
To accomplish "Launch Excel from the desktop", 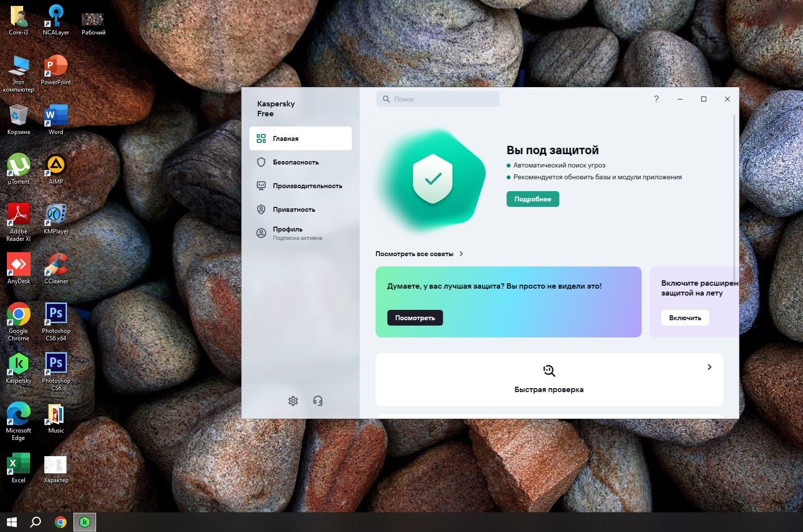I will click(19, 468).
